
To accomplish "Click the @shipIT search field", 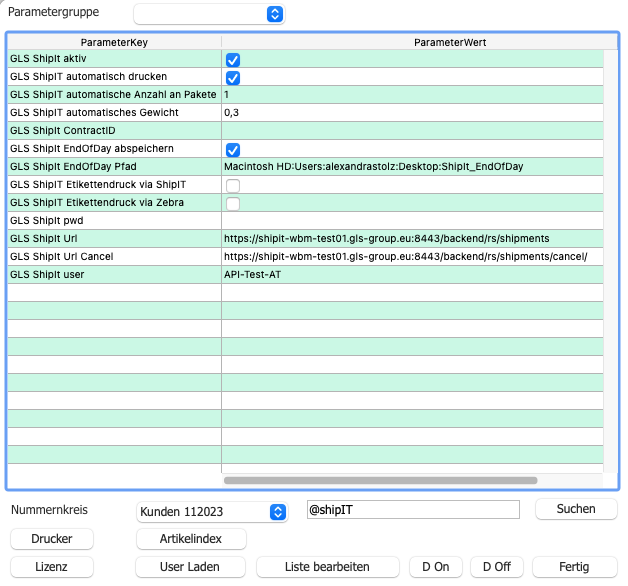I will click(x=413, y=509).
